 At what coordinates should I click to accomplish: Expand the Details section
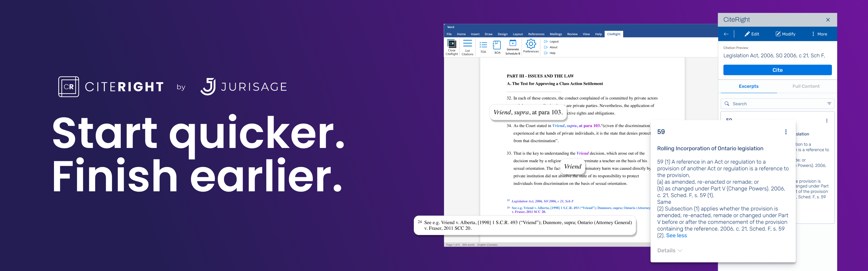pos(669,250)
